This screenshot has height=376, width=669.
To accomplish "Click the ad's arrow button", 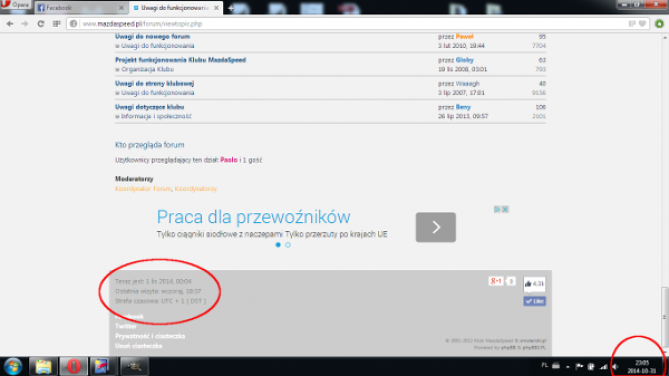I will tap(436, 227).
